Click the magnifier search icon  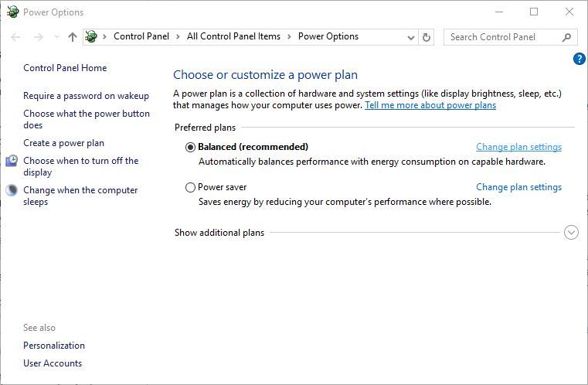coord(566,37)
